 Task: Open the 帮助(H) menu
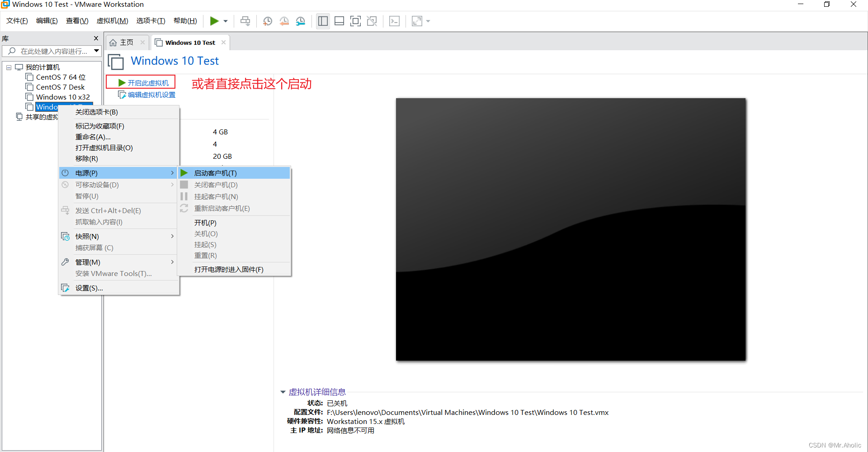[185, 21]
